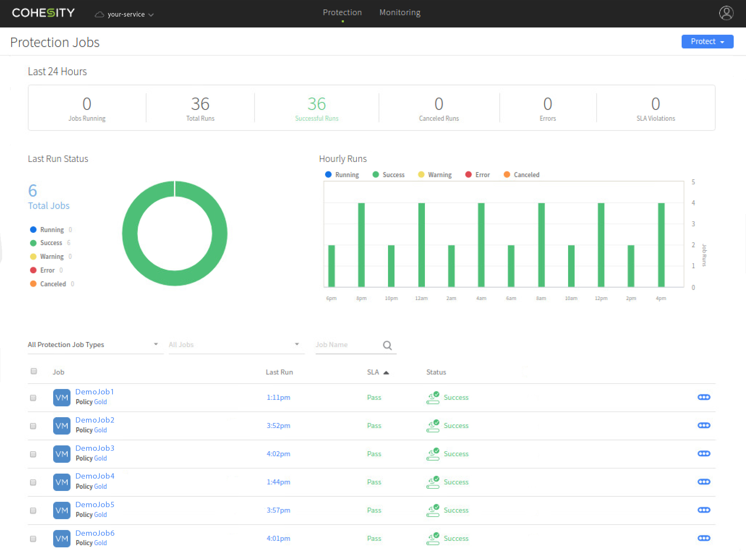
Task: Check the checkbox next to DemoJob5
Action: pyautogui.click(x=33, y=510)
